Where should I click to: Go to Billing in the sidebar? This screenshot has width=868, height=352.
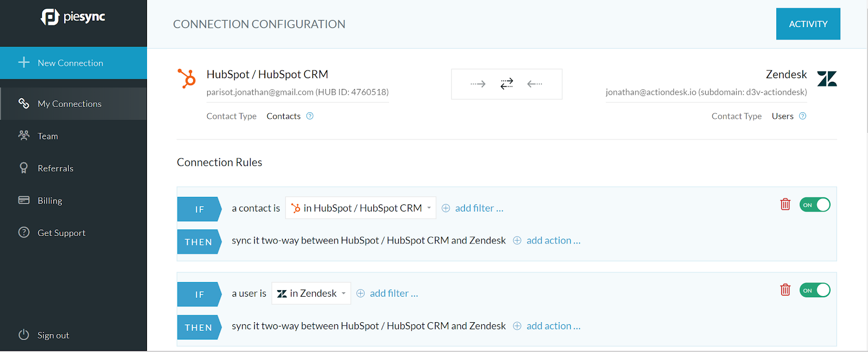tap(73, 201)
